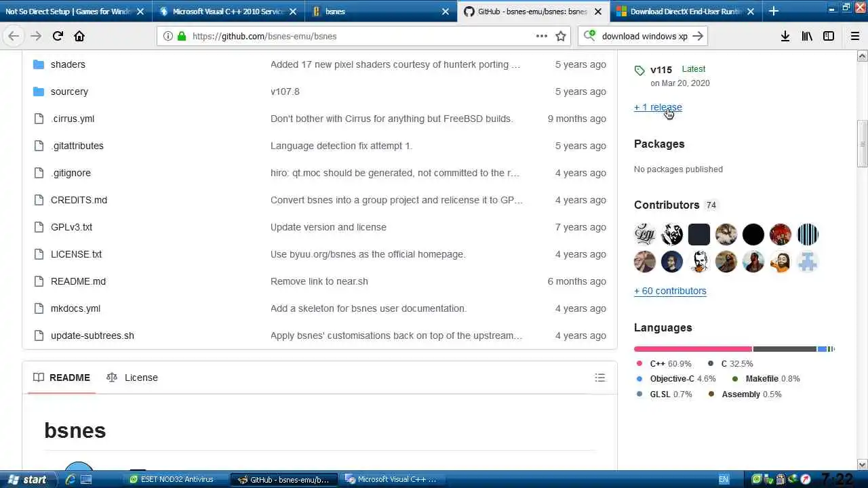Open the browser home page icon
Image resolution: width=868 pixels, height=488 pixels.
click(x=79, y=36)
